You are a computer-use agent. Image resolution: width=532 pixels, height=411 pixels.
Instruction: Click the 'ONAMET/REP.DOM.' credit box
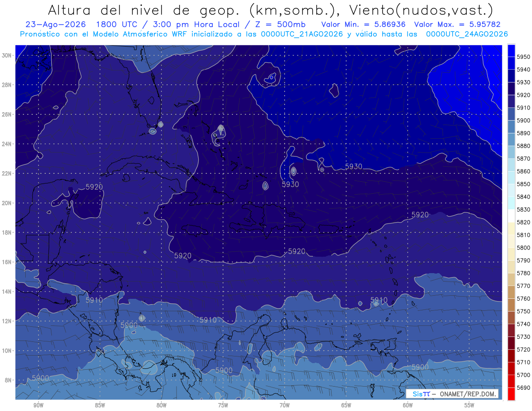(x=452, y=394)
